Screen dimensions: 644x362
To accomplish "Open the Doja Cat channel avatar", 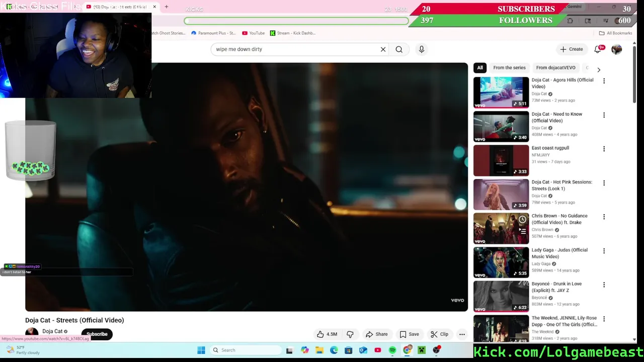I will pyautogui.click(x=32, y=333).
